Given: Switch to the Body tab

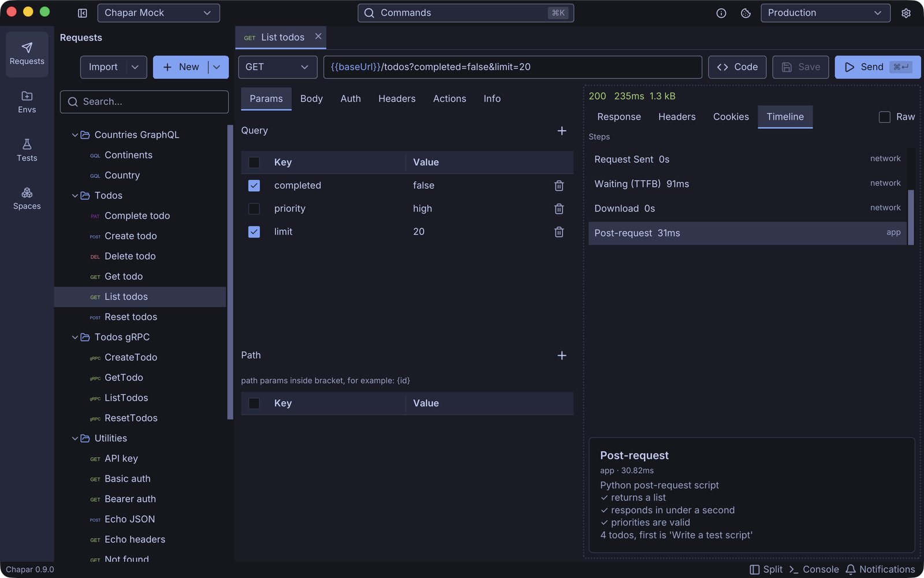Looking at the screenshot, I should pos(311,99).
